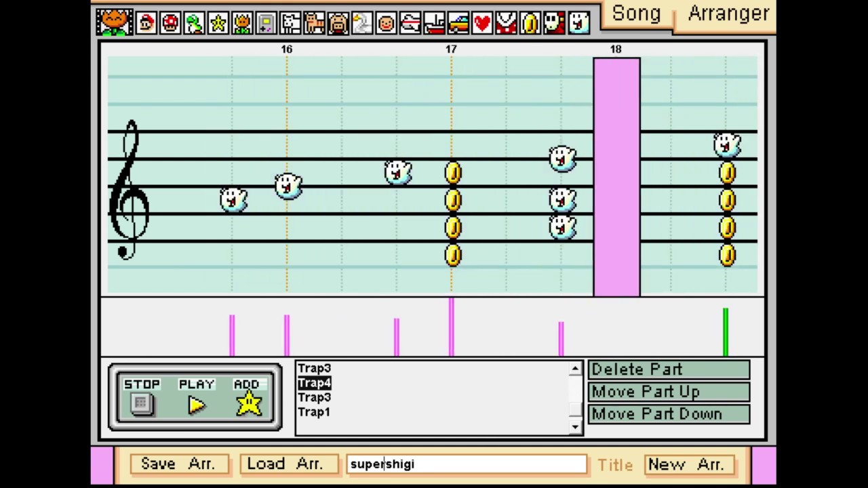Viewport: 868px width, 488px height.
Task: Select the Shy Guy instrument
Action: point(554,24)
